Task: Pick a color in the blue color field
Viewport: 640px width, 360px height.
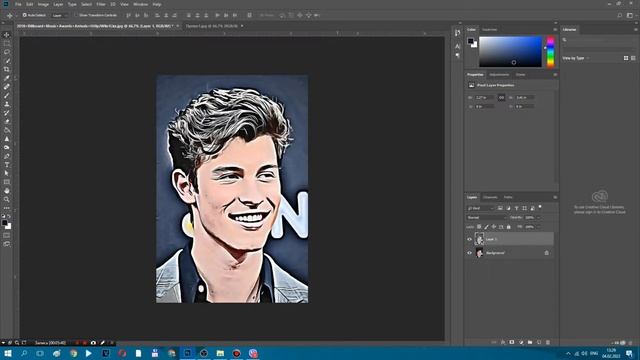Action: 510,52
